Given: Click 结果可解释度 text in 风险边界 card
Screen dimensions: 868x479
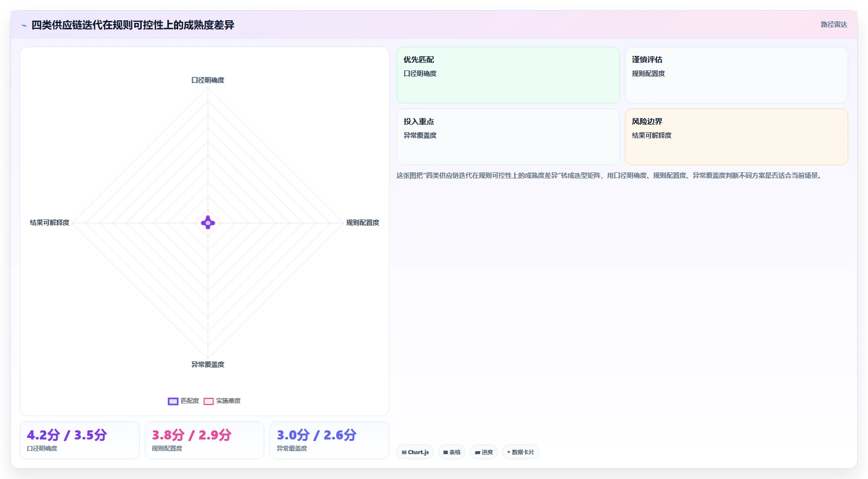Looking at the screenshot, I should pyautogui.click(x=652, y=135).
